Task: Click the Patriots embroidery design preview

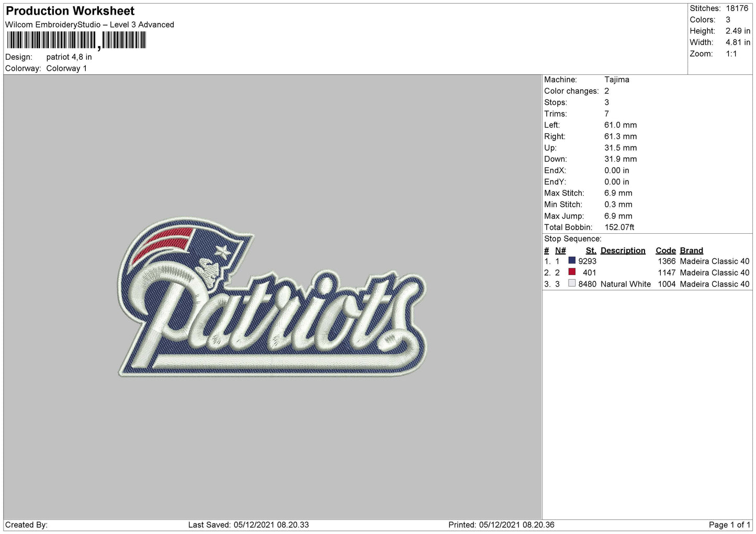Action: 272,297
